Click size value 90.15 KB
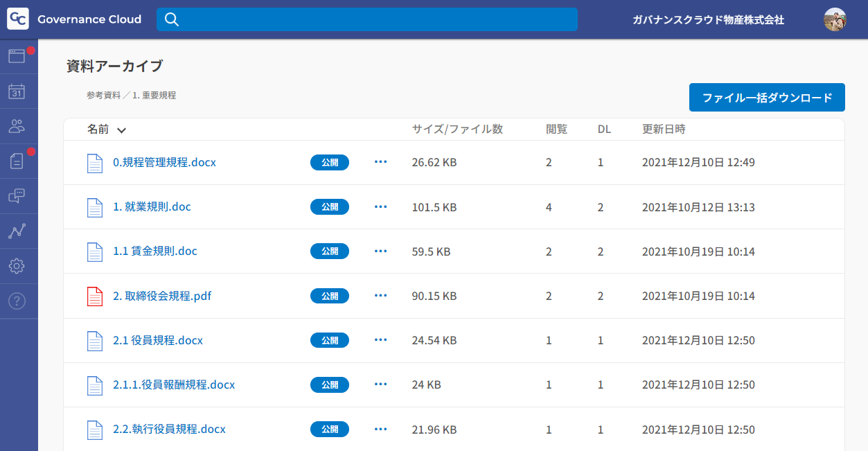Viewport: 868px width, 451px height. coord(434,295)
